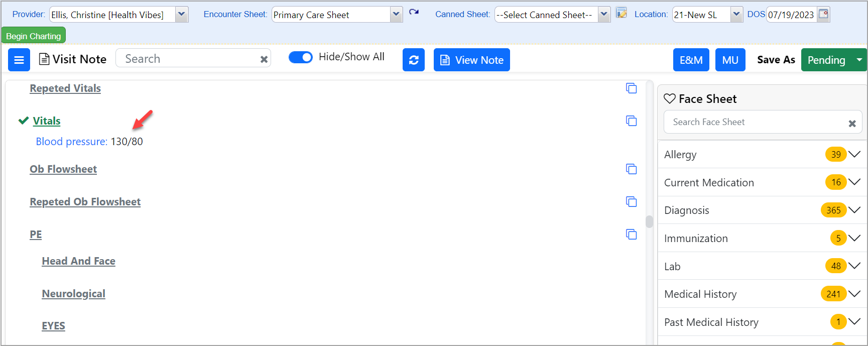This screenshot has height=346, width=868.
Task: Open the Repeted Vitals link
Action: tap(65, 88)
